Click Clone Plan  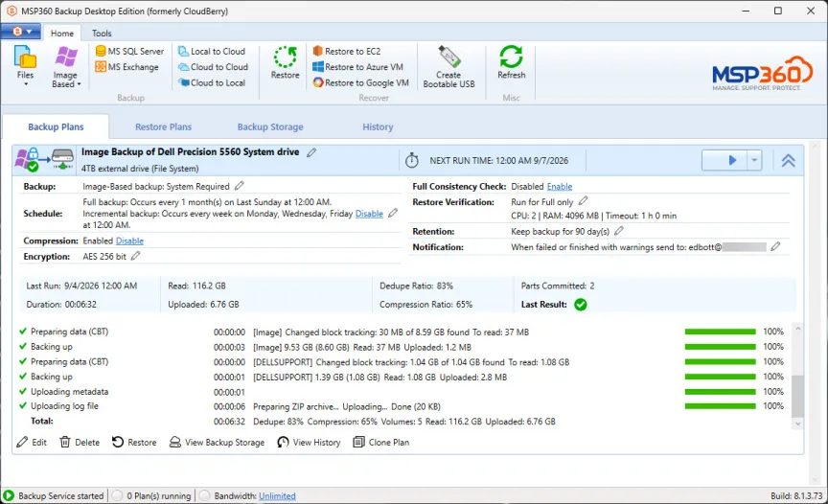pos(381,443)
